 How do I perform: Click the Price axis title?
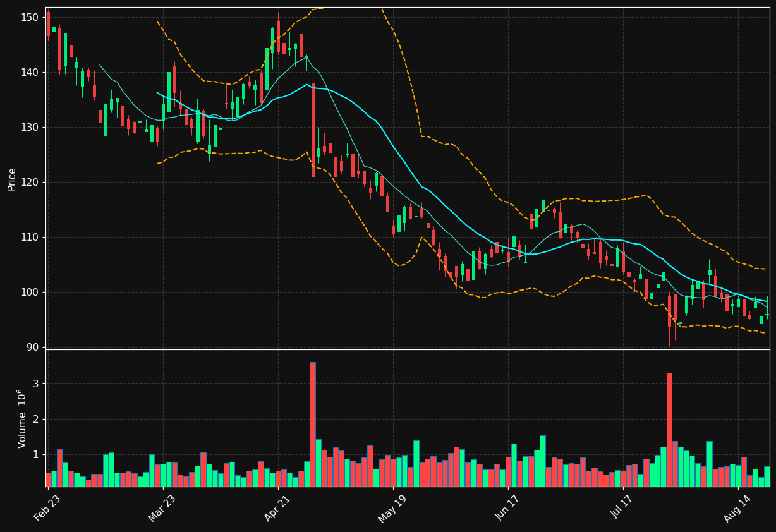pyautogui.click(x=11, y=179)
